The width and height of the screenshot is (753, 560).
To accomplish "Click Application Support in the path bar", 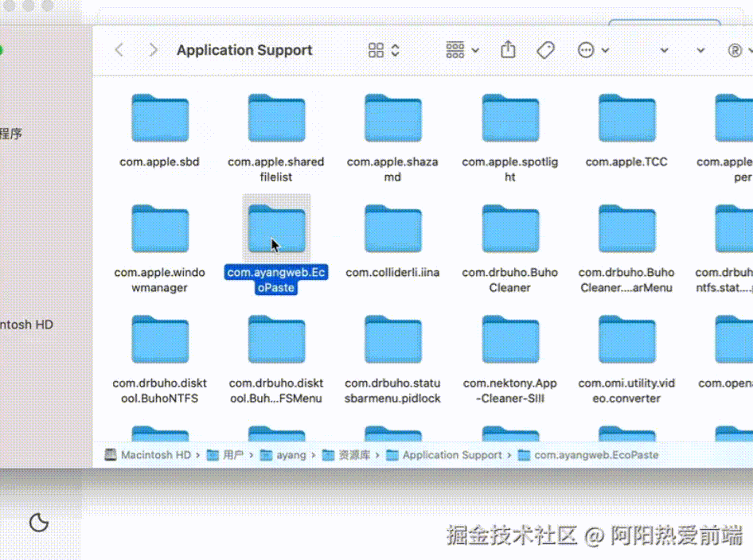I will pyautogui.click(x=444, y=455).
